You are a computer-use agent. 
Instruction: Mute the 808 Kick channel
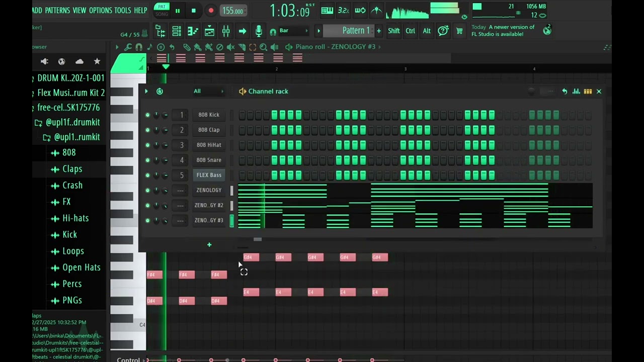coord(147,115)
